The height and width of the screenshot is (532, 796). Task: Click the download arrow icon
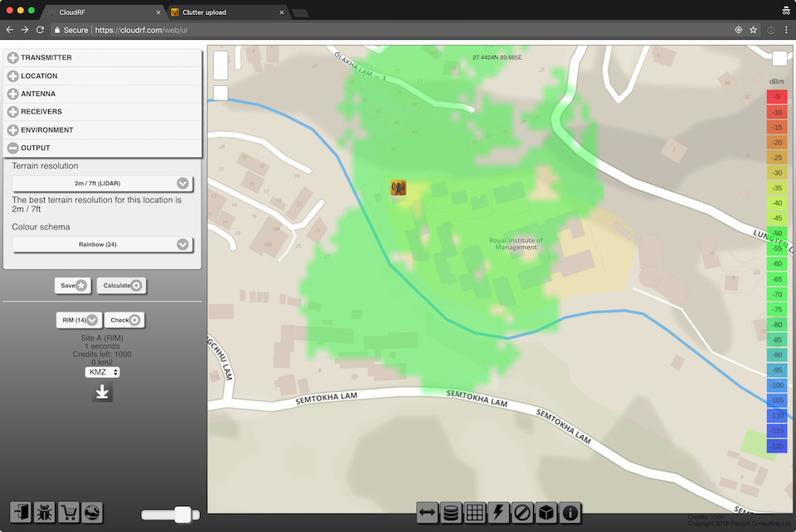(102, 392)
